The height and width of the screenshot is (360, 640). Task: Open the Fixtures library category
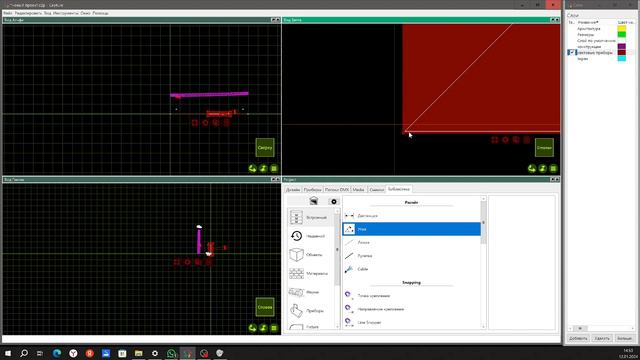point(310,311)
